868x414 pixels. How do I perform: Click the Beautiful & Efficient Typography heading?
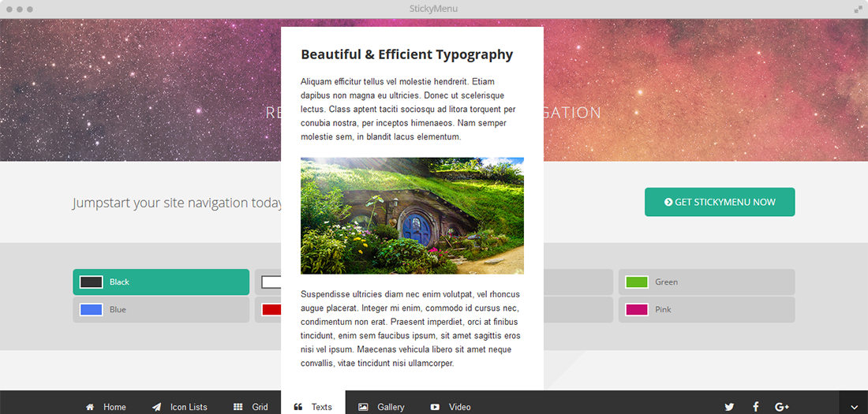click(x=407, y=54)
